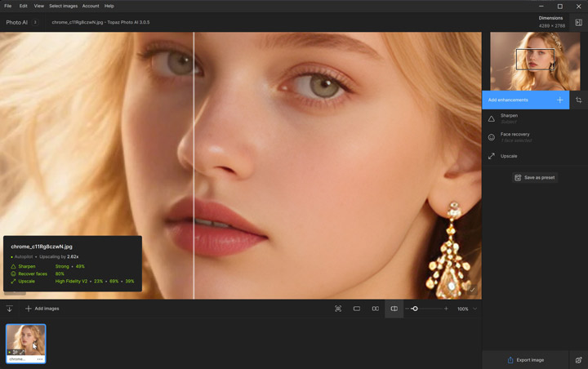This screenshot has height=369, width=588.
Task: Open the Face recovery enhancement settings
Action: coord(535,137)
